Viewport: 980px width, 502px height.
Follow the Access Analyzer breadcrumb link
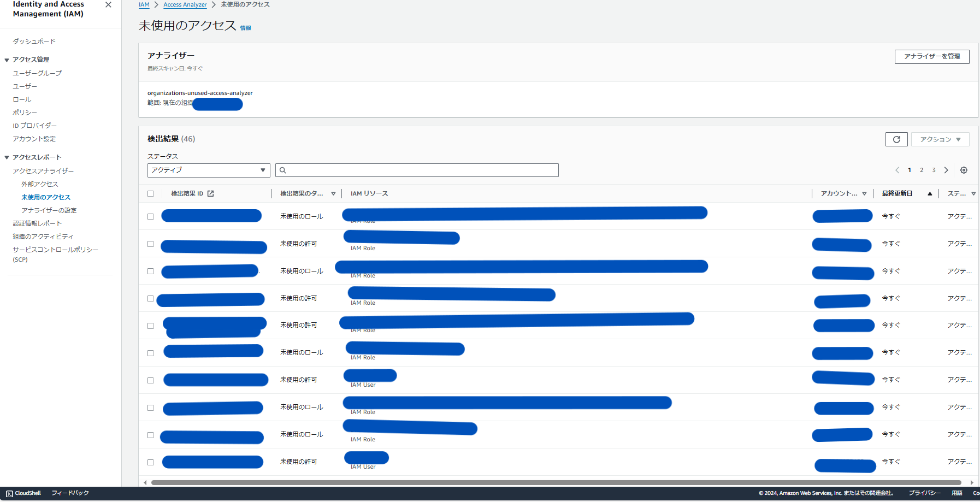(x=185, y=4)
